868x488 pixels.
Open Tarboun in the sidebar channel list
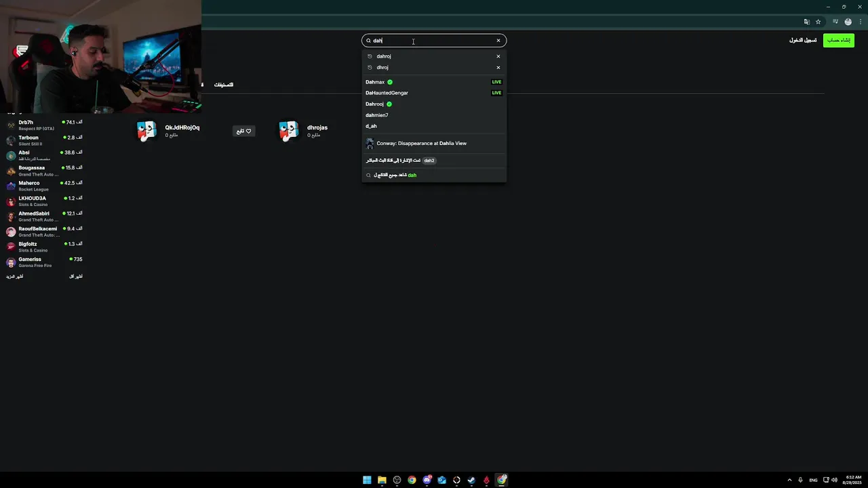[x=44, y=140]
